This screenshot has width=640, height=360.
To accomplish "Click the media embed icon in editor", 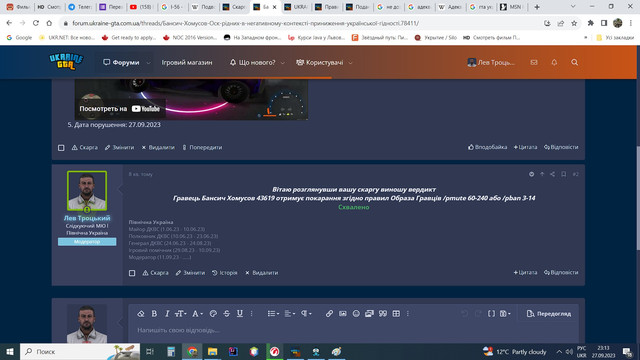I will [369, 313].
